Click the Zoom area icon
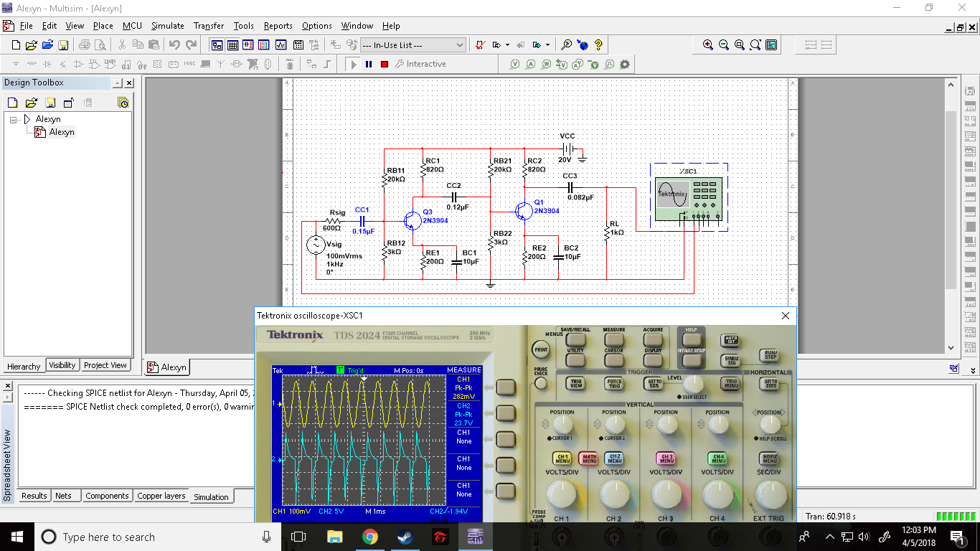Image resolution: width=980 pixels, height=551 pixels. click(x=740, y=44)
